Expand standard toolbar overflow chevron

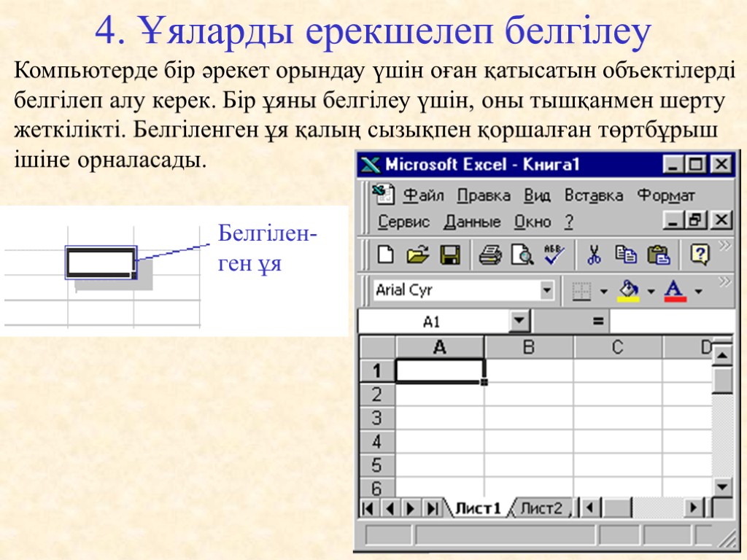tap(725, 246)
